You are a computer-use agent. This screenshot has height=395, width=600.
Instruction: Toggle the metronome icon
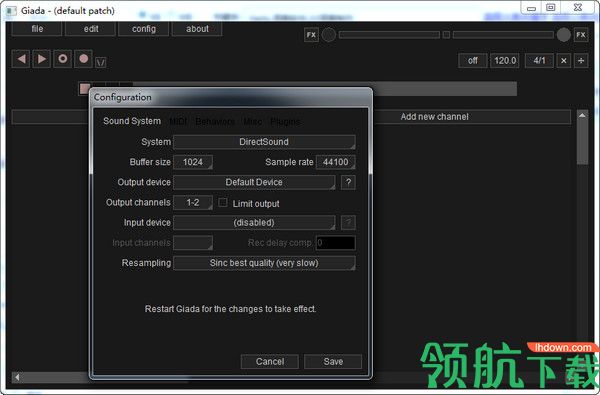(x=101, y=62)
